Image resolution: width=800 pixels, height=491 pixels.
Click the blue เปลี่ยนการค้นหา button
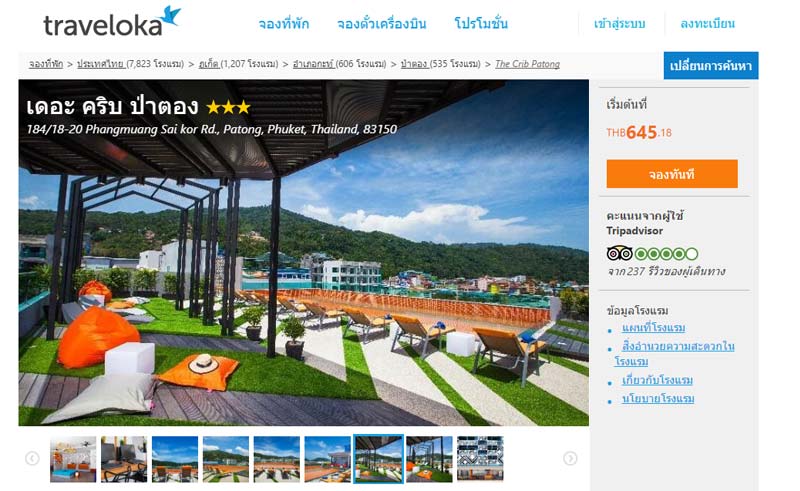pyautogui.click(x=711, y=65)
